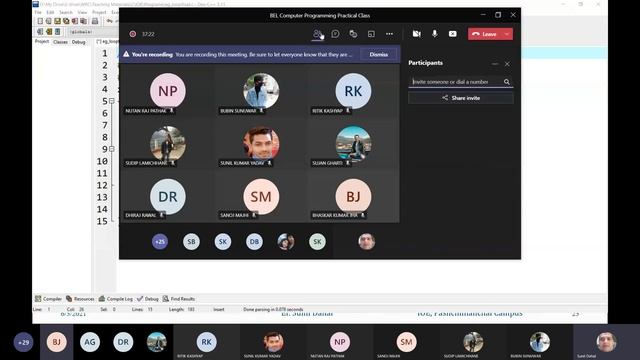Dismiss the recording notification banner
640x360 pixels.
(378, 54)
